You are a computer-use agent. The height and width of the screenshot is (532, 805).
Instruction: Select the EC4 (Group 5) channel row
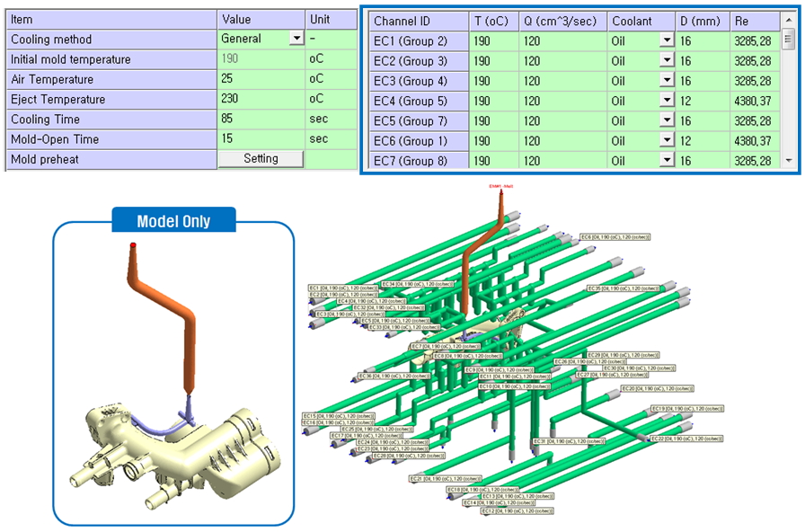574,102
